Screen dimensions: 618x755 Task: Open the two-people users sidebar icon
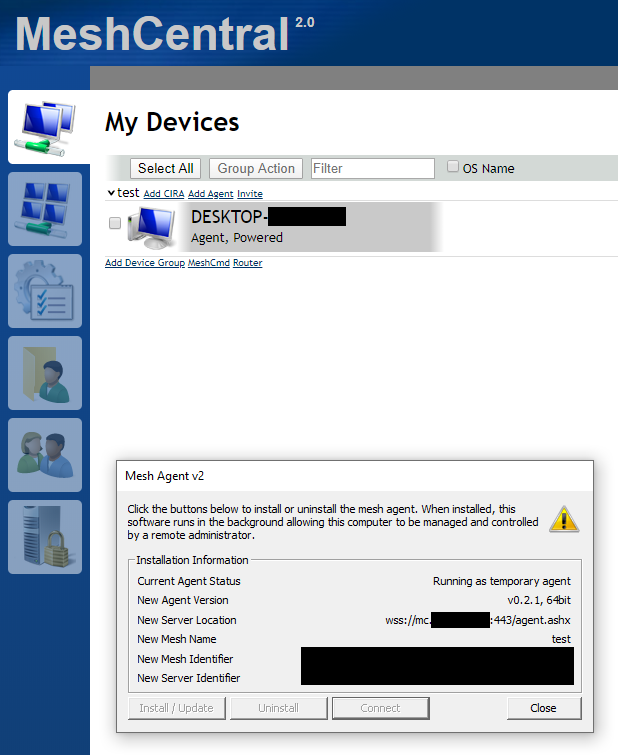pos(45,455)
